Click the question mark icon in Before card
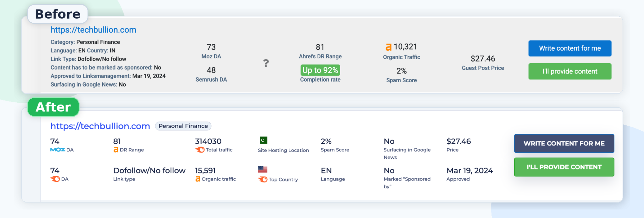This screenshot has height=218, width=644. coord(266,63)
